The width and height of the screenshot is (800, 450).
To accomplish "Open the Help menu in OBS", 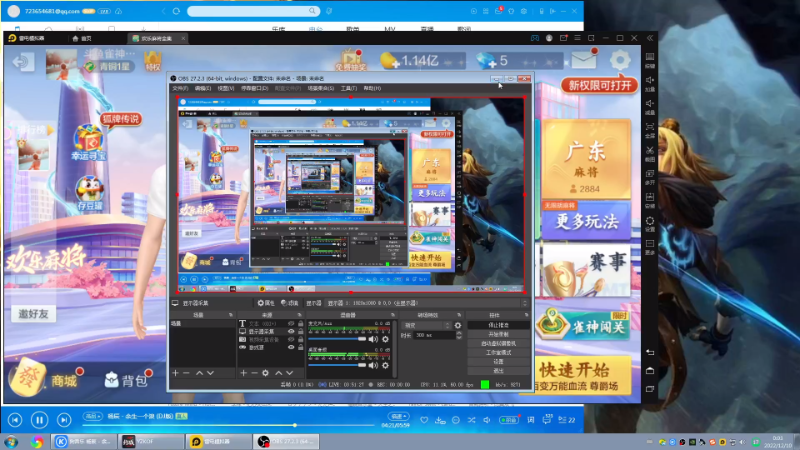I will (x=372, y=88).
